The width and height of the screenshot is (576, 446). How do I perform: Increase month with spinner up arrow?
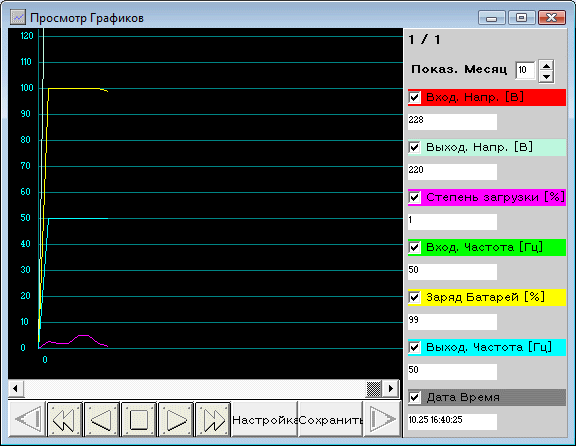547,66
